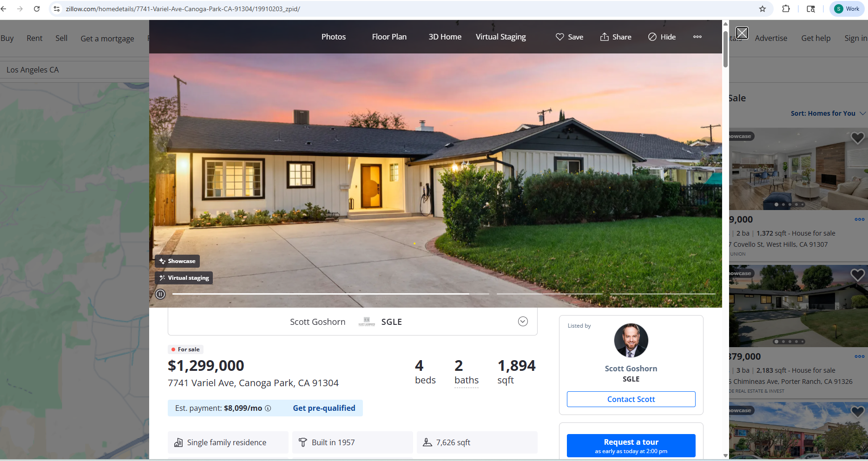Click the Get pre-qualified link
Screen dimensions: 868x461
pos(324,408)
